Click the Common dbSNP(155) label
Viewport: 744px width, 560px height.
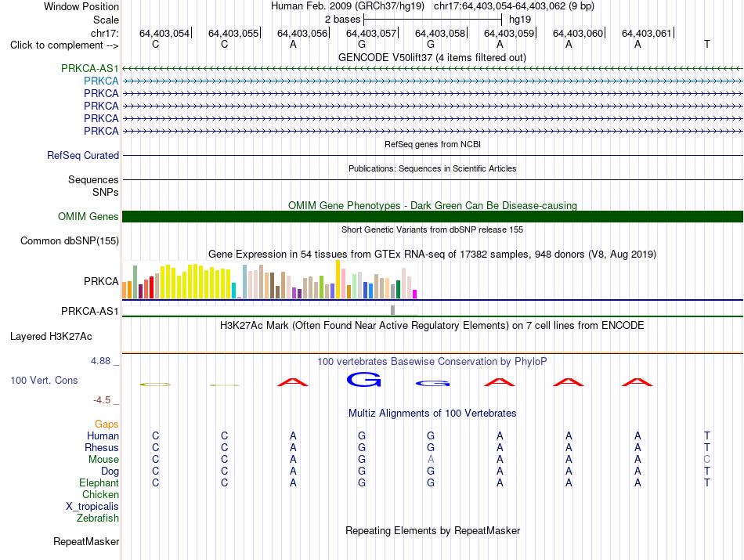click(x=70, y=240)
